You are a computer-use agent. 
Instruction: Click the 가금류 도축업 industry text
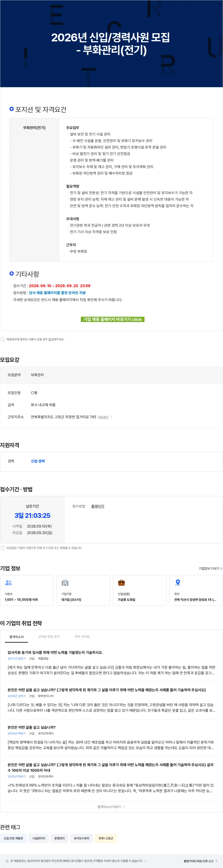pos(126,600)
